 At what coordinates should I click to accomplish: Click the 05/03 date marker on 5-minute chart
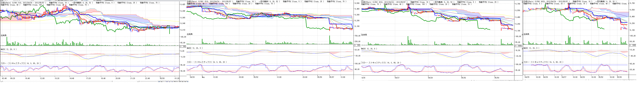(162, 78)
